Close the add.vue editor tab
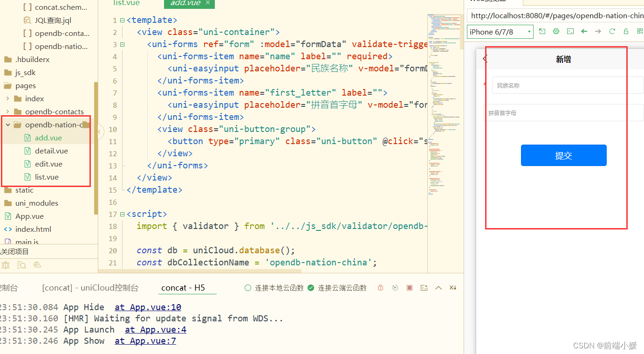The image size is (644, 354). (x=208, y=3)
